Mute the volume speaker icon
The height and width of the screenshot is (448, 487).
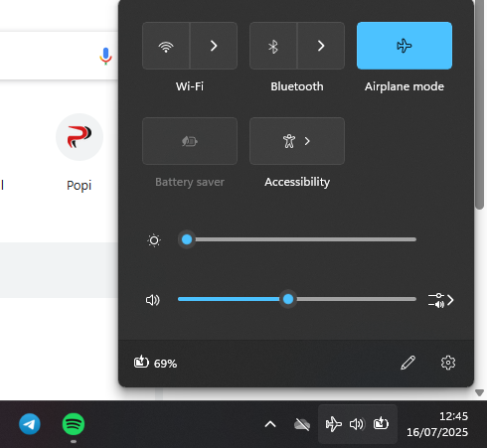[x=153, y=300]
